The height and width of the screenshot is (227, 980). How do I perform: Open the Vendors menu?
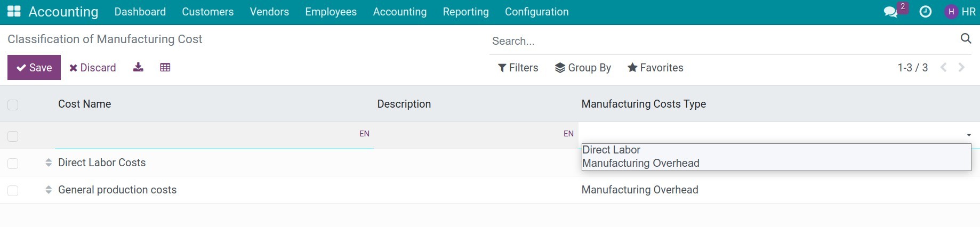(269, 12)
